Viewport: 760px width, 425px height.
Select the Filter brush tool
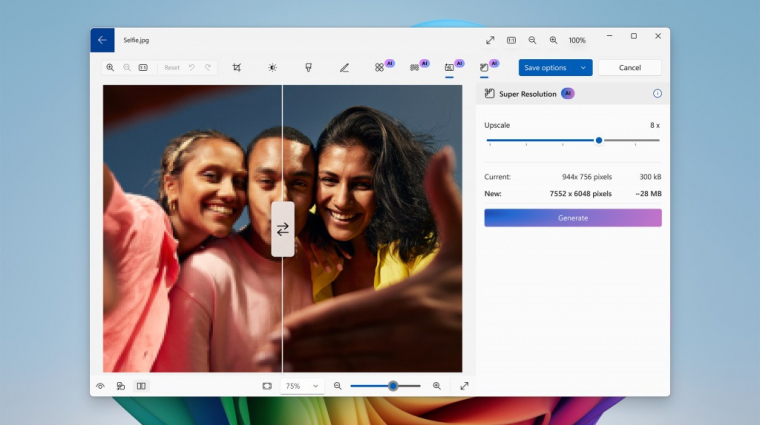pos(308,67)
